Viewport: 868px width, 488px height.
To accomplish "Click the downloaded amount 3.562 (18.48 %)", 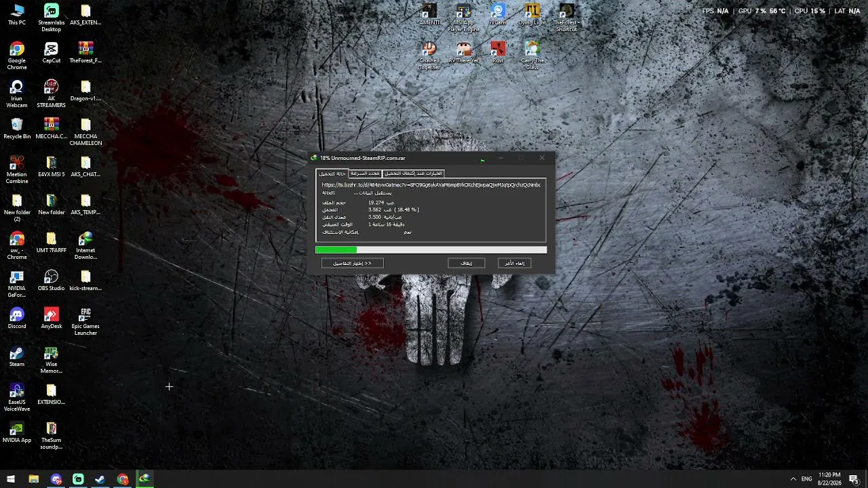I will pos(393,210).
